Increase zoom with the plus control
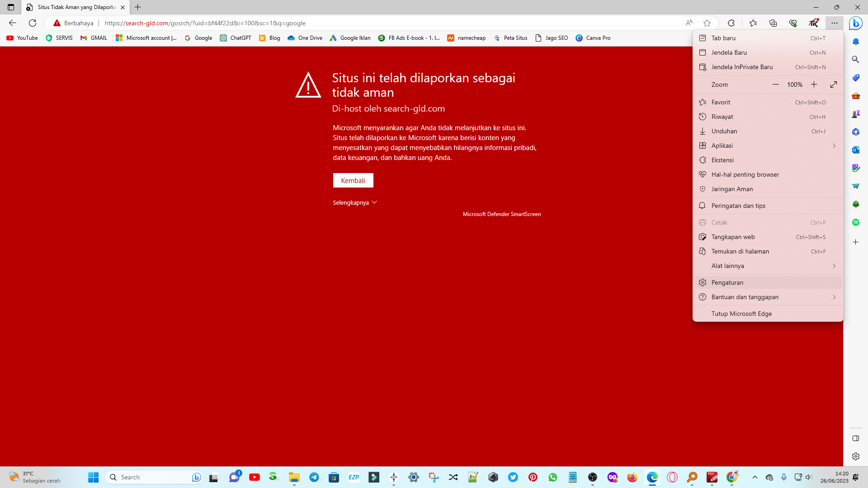The image size is (868, 488). tap(814, 84)
